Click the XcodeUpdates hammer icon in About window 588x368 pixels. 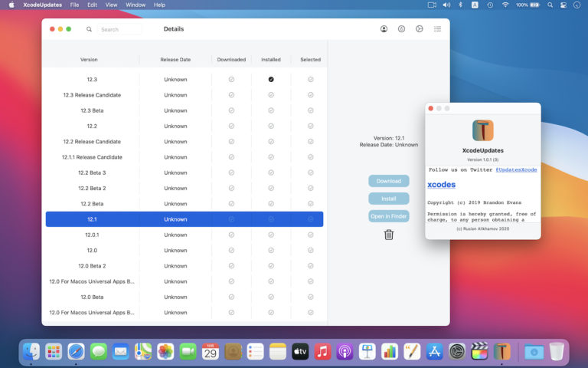coord(482,130)
